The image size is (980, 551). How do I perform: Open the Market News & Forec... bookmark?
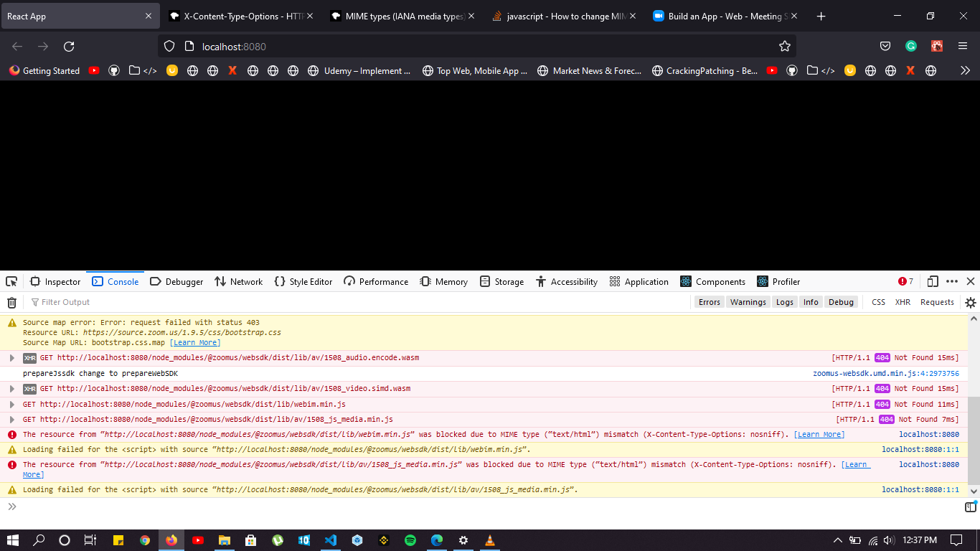[588, 70]
